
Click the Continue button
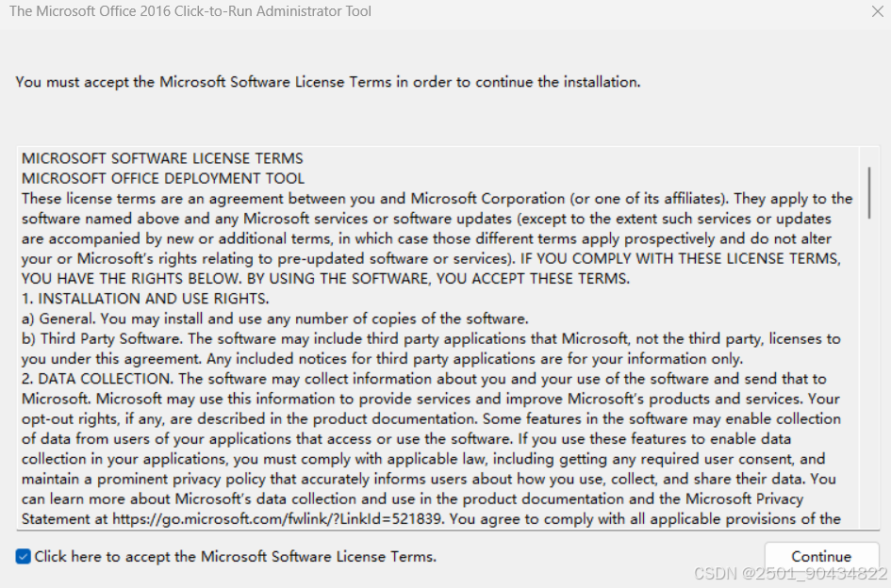(x=821, y=556)
